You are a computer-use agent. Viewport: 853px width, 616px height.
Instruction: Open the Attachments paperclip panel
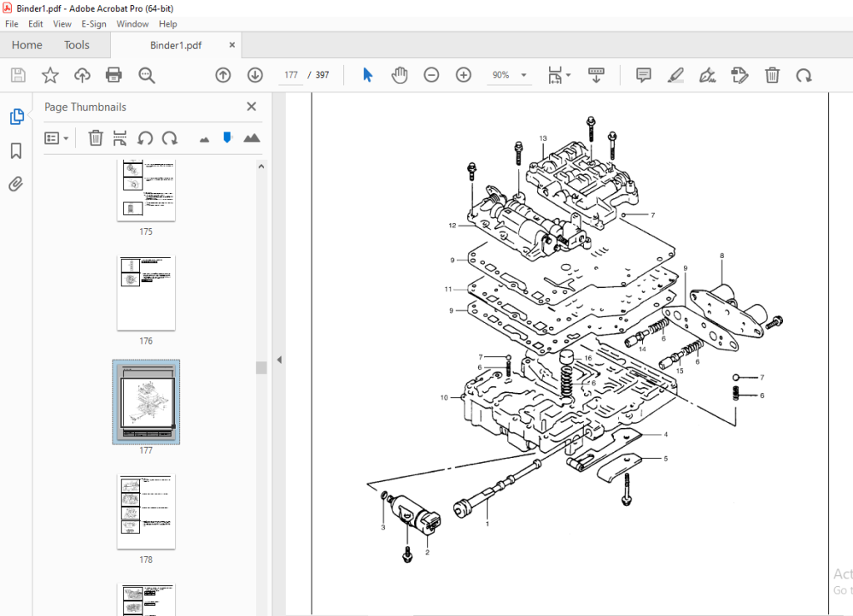(x=17, y=184)
